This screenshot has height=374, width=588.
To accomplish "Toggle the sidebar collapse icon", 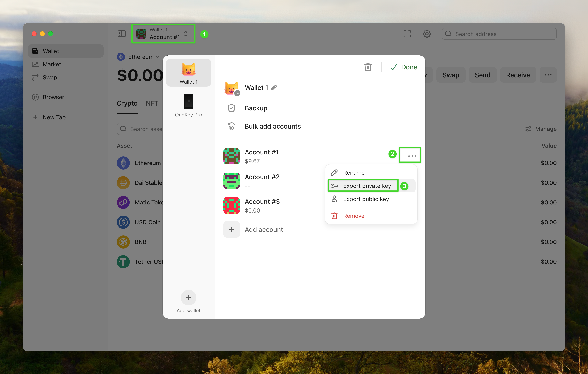I will click(121, 34).
